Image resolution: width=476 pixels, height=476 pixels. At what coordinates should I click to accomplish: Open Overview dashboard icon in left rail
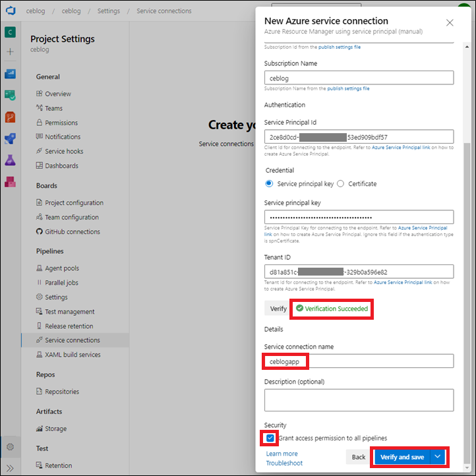coord(11,74)
